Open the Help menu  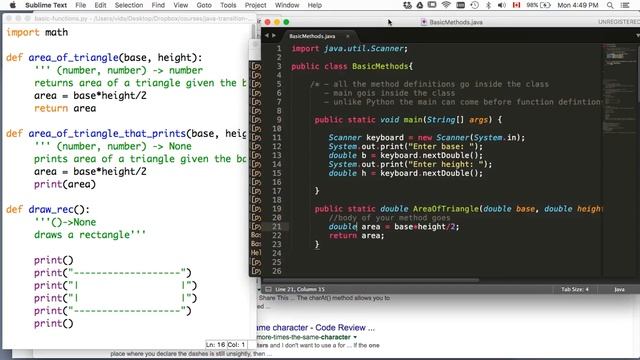315,5
